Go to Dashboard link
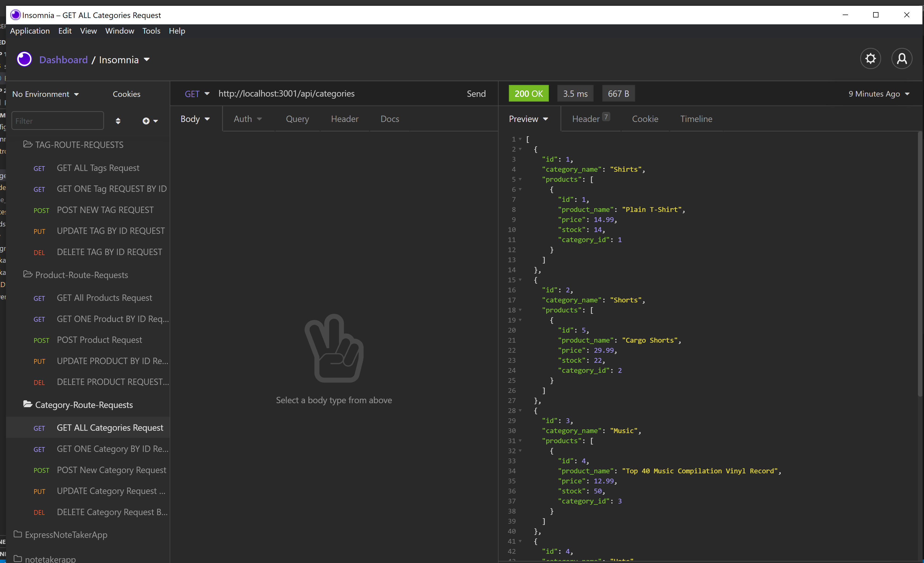Image resolution: width=924 pixels, height=563 pixels. [x=63, y=60]
